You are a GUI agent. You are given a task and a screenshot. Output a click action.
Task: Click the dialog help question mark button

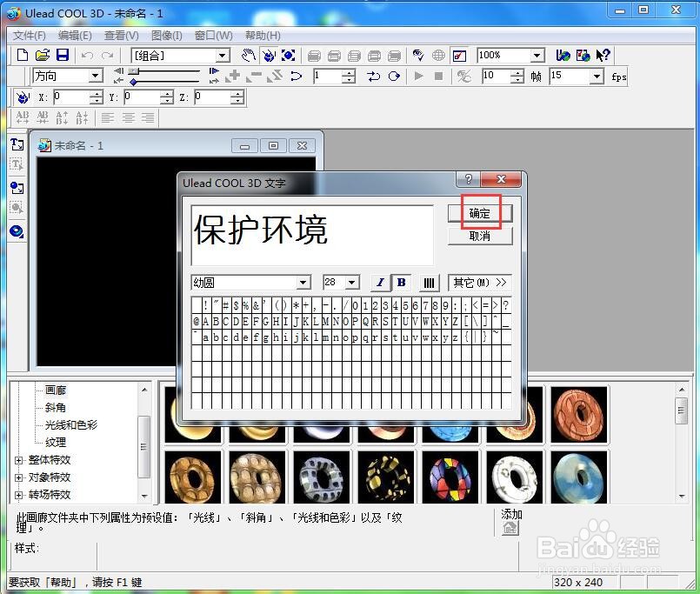pyautogui.click(x=468, y=179)
